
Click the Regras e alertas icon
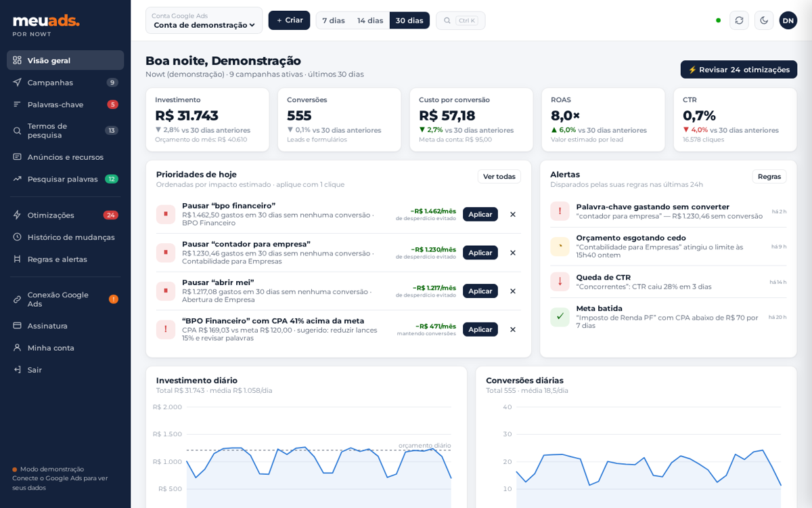(18, 259)
